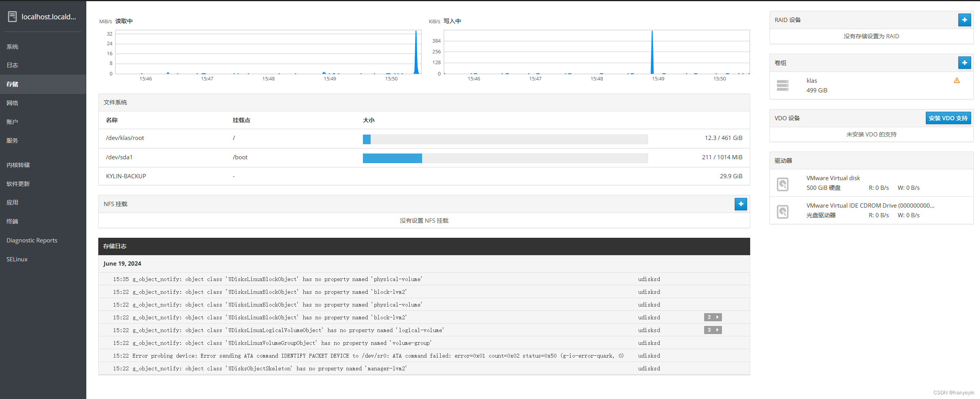Add a new RAID device with plus button
The image size is (980, 399).
click(x=964, y=20)
